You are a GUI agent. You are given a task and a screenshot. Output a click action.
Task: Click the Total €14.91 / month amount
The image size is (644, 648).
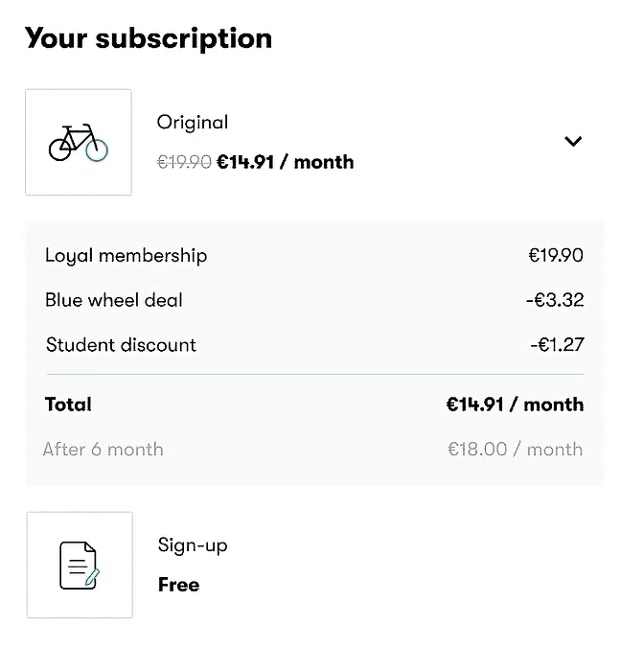(516, 405)
